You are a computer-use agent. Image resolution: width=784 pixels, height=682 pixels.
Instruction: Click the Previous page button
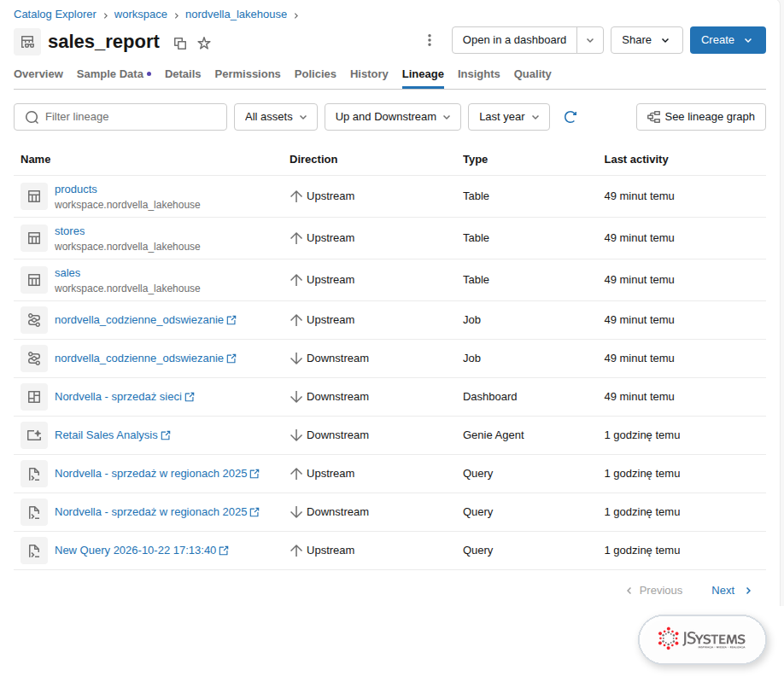[x=654, y=591]
